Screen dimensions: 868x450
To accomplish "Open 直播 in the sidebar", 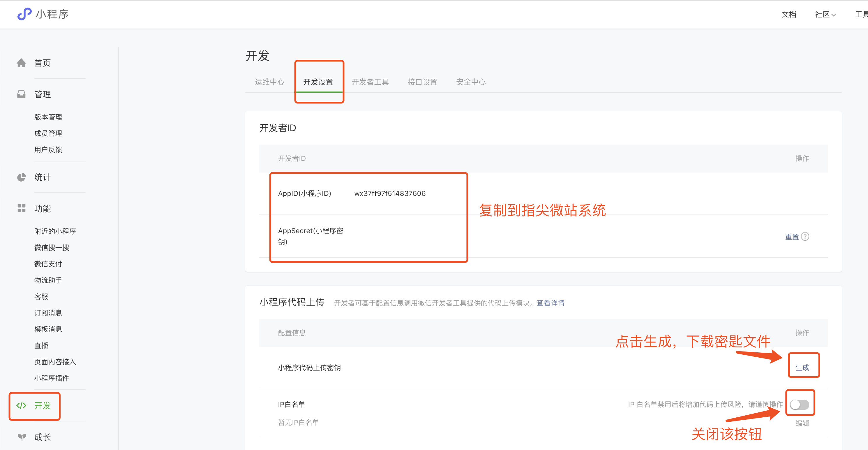I will coord(41,345).
